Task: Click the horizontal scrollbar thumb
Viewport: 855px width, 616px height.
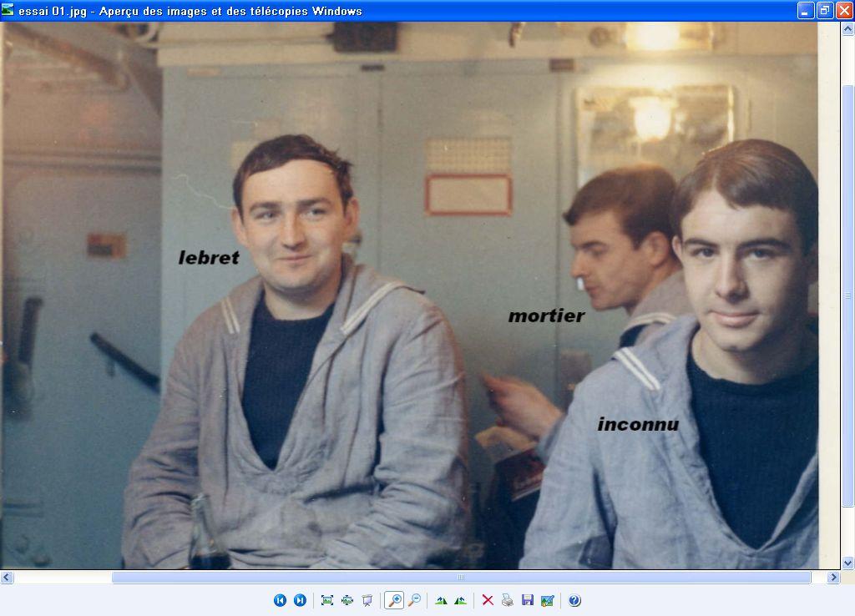Action: click(x=461, y=578)
